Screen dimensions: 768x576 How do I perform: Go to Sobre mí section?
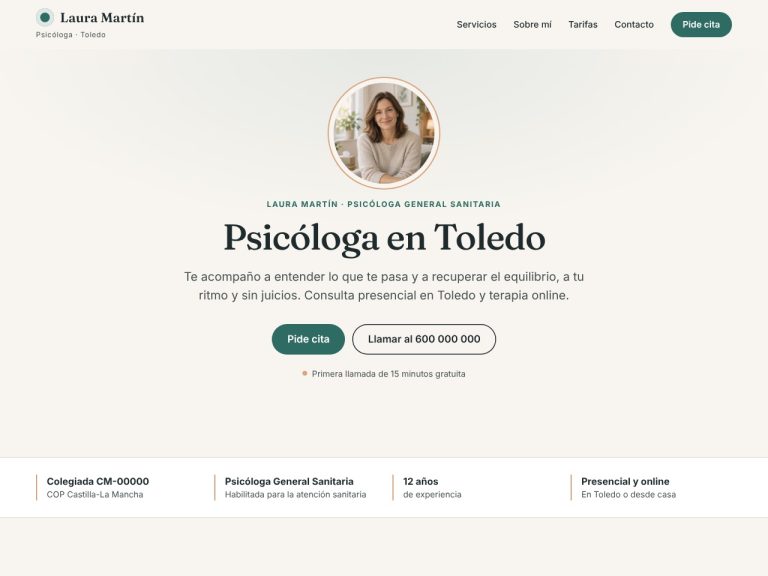pyautogui.click(x=532, y=24)
